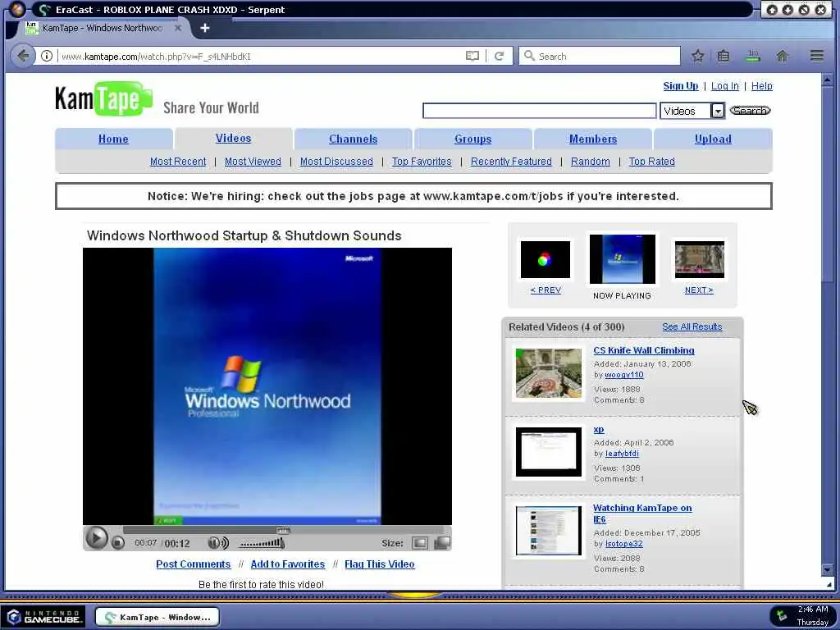
Task: Open the next video thumbnail
Action: 699,260
